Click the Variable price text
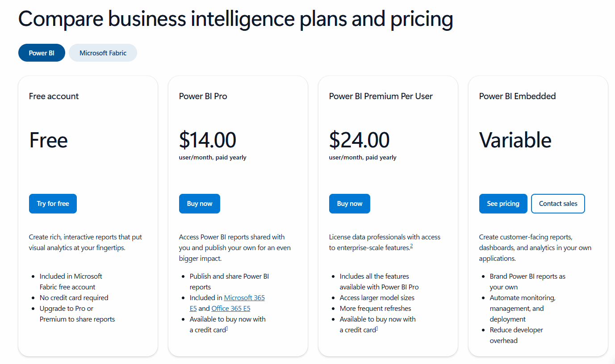Viewport: 615px width, 364px height. 515,140
